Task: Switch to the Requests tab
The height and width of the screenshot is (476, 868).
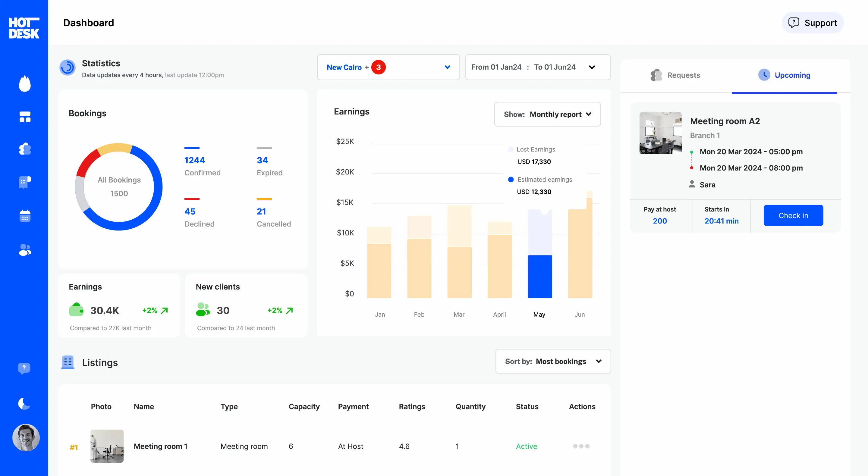Action: pyautogui.click(x=675, y=75)
